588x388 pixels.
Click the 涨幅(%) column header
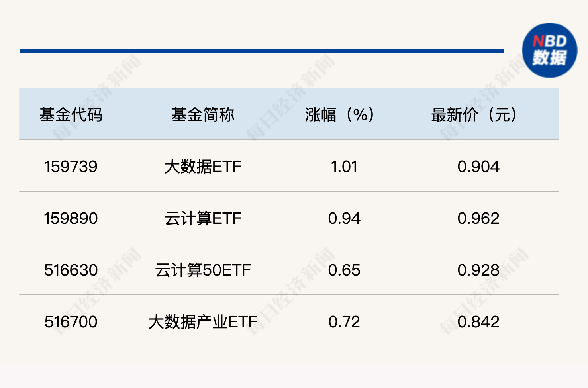339,115
